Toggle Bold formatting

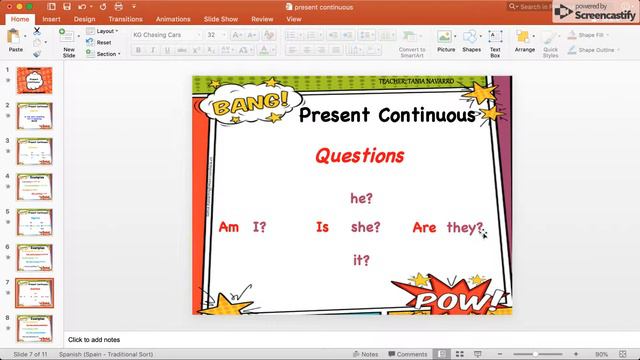(x=138, y=50)
